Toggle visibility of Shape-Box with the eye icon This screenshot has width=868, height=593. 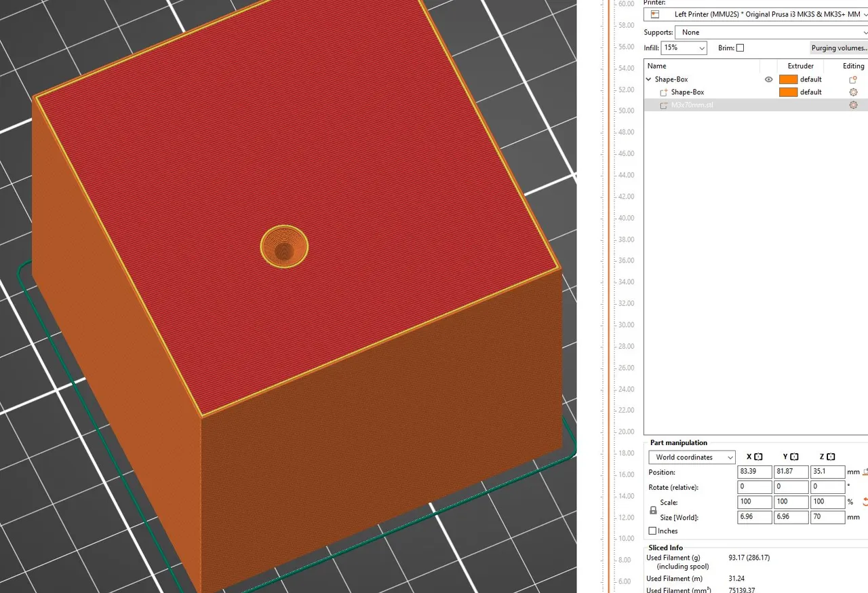(x=768, y=79)
